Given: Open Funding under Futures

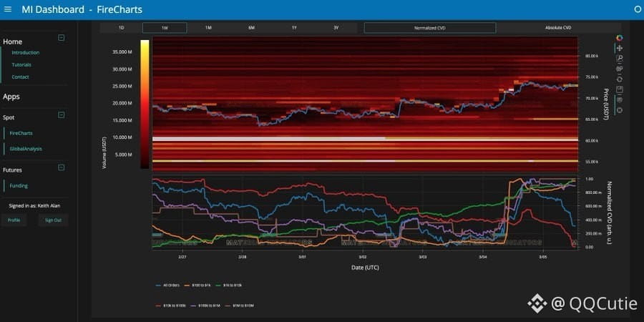Looking at the screenshot, I should click(19, 185).
